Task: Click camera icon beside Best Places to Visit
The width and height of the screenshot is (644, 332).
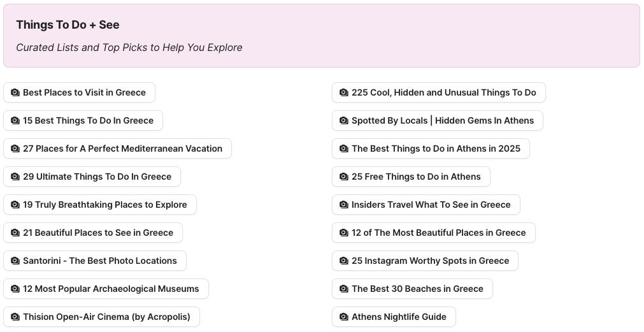Action: tap(15, 92)
